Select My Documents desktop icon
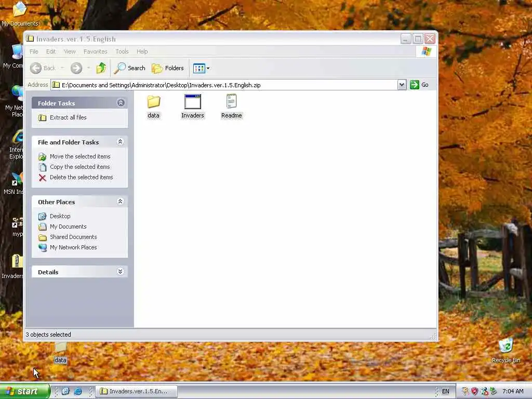This screenshot has height=399, width=532. click(20, 14)
